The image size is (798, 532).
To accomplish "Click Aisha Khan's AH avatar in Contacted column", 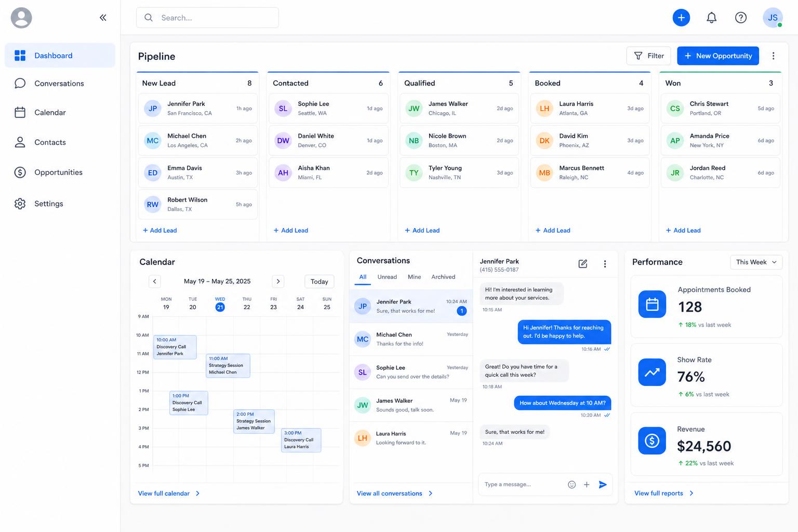I will coord(283,173).
